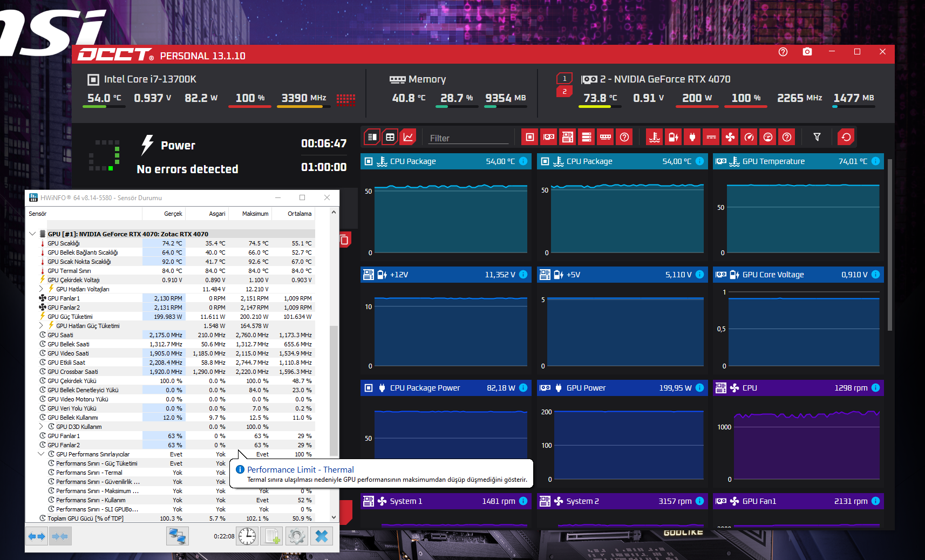Switch OCCT sensors to list view
This screenshot has height=560, width=925.
click(372, 137)
